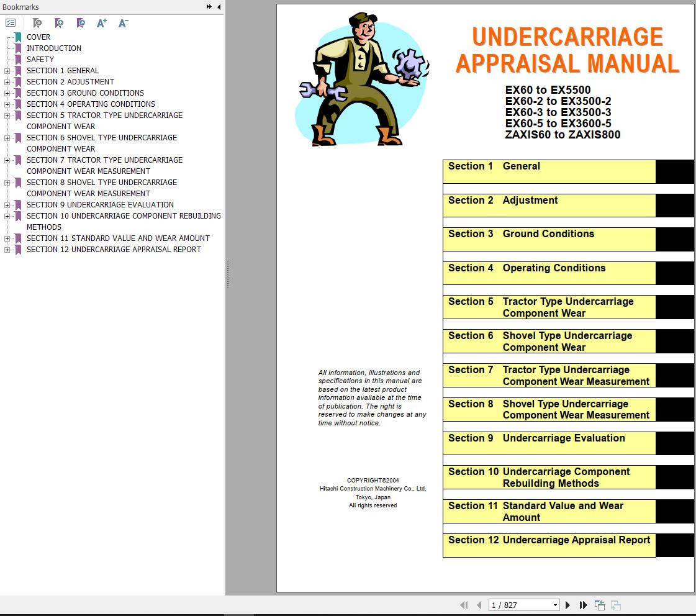Expand SECTION 12 APPRAISAL REPORT bookmark

pyautogui.click(x=7, y=250)
